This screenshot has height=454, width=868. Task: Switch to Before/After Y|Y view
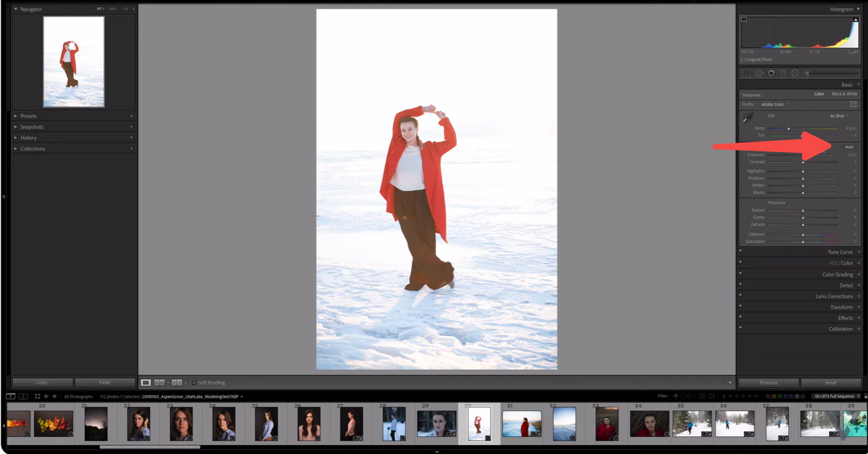click(177, 383)
